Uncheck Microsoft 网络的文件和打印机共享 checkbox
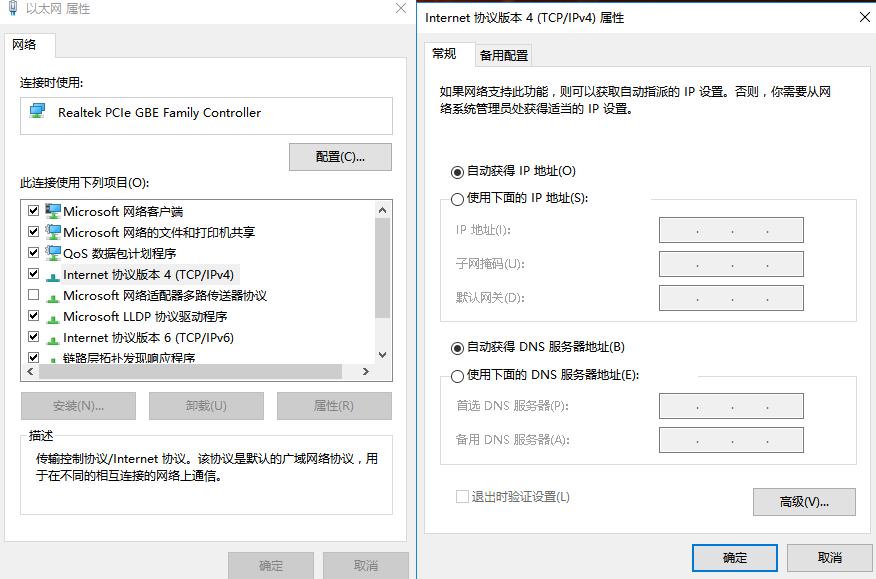 [34, 232]
